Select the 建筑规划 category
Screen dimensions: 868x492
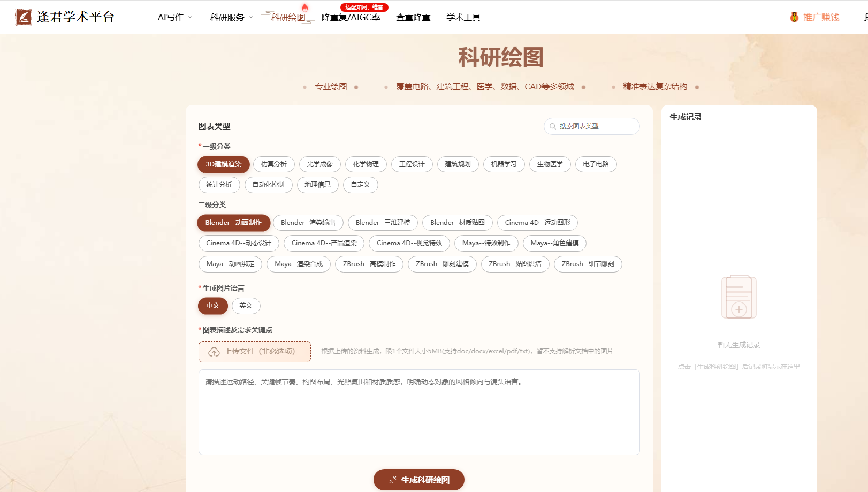pos(458,164)
